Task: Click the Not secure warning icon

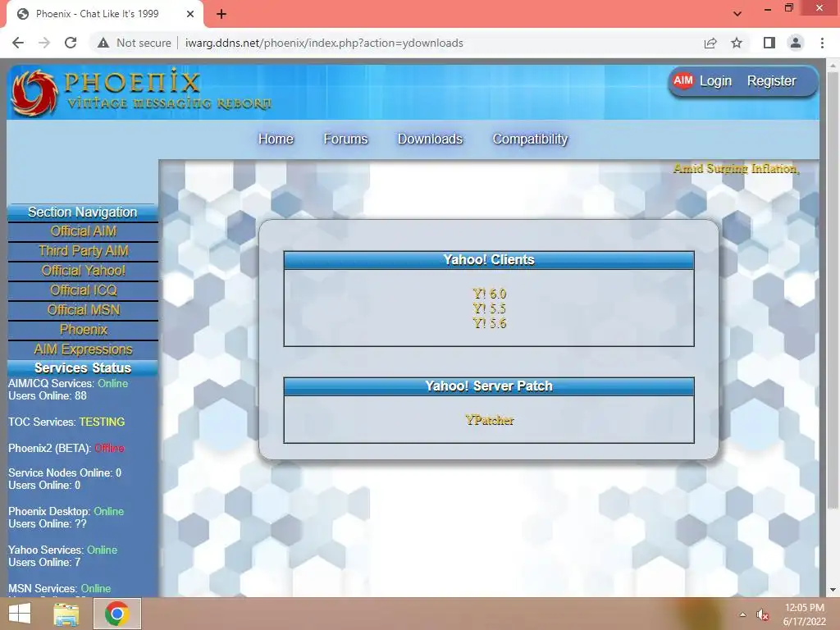Action: (103, 43)
